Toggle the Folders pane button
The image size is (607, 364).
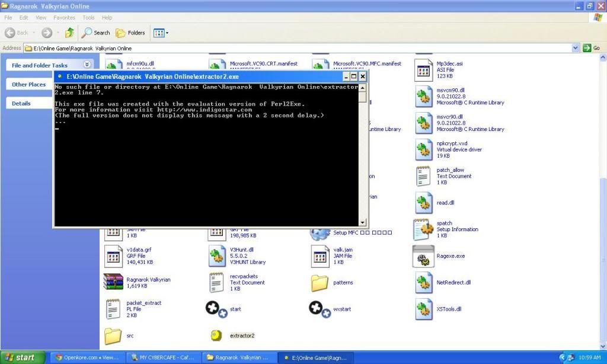tap(130, 33)
